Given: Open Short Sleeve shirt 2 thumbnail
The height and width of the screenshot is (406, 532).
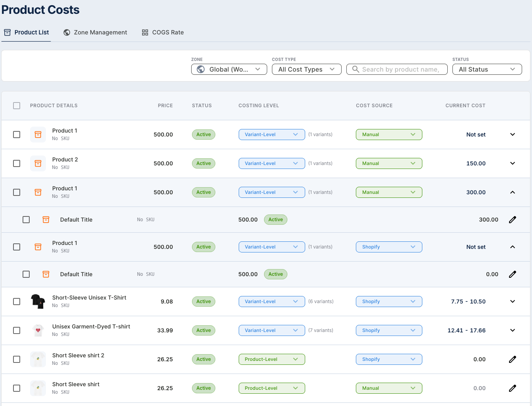Looking at the screenshot, I should [38, 359].
